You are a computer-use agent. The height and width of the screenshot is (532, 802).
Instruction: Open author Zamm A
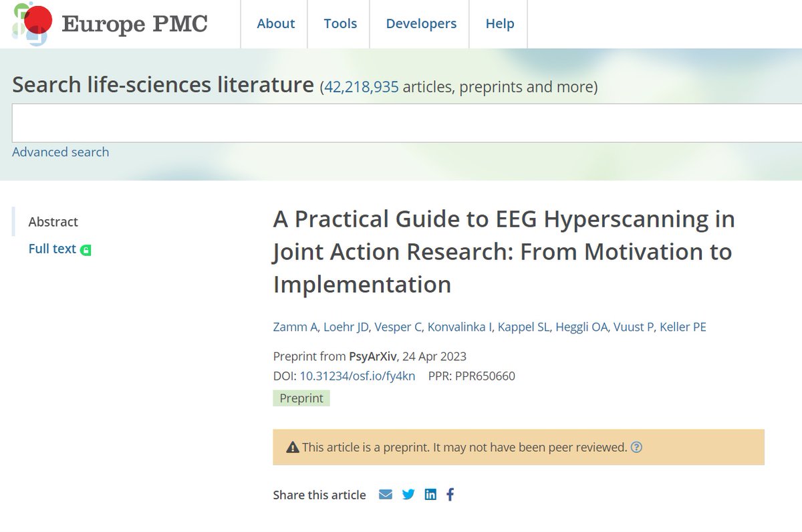click(x=296, y=327)
